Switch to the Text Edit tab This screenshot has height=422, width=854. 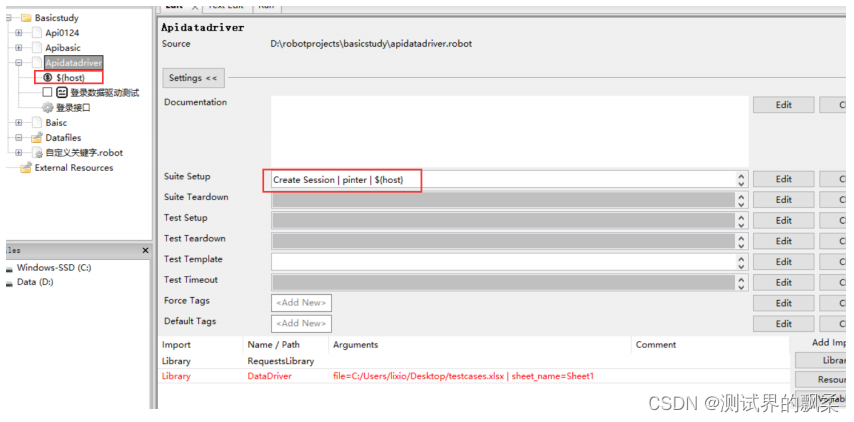pos(228,7)
